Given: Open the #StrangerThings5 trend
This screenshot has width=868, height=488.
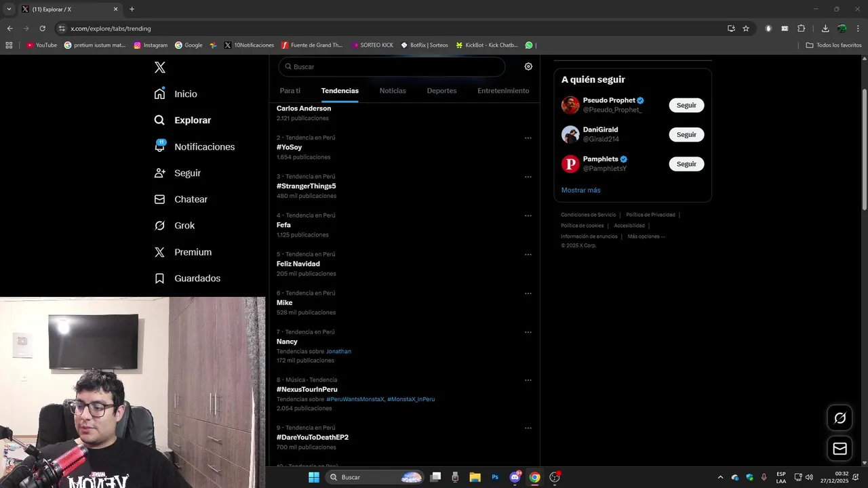Looking at the screenshot, I should [x=306, y=186].
